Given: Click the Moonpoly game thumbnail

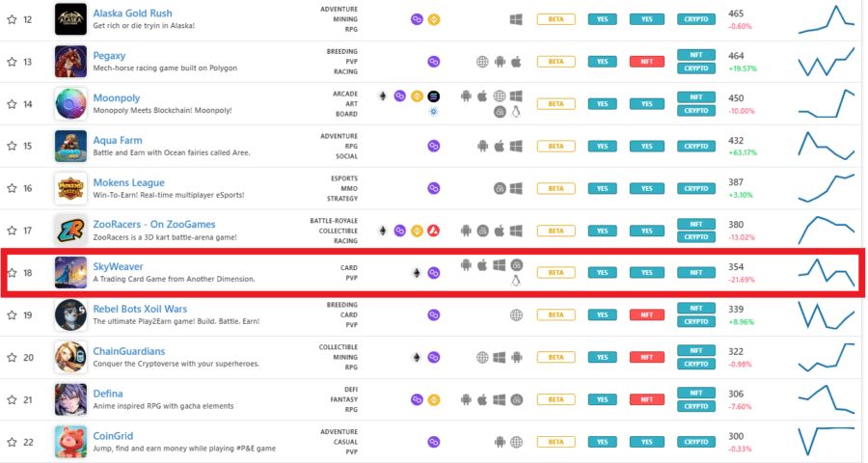Looking at the screenshot, I should point(70,104).
